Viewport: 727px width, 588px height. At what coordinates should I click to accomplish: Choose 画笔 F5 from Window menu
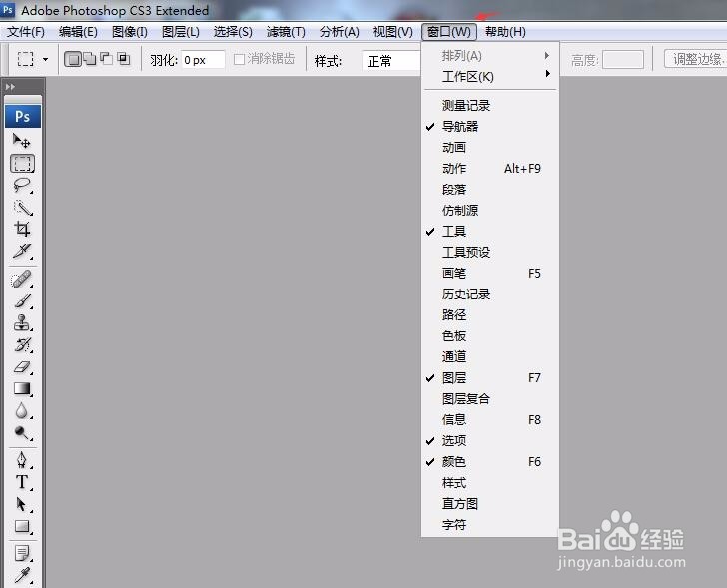(490, 273)
